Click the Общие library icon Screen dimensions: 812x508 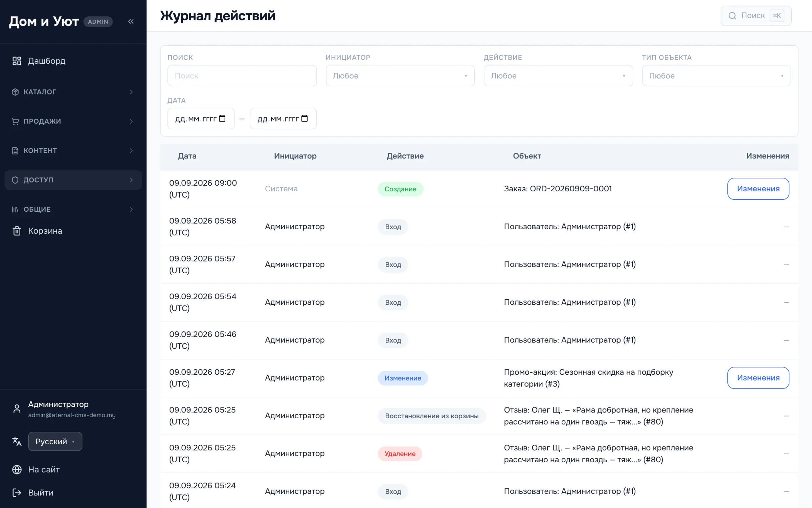[x=15, y=209]
